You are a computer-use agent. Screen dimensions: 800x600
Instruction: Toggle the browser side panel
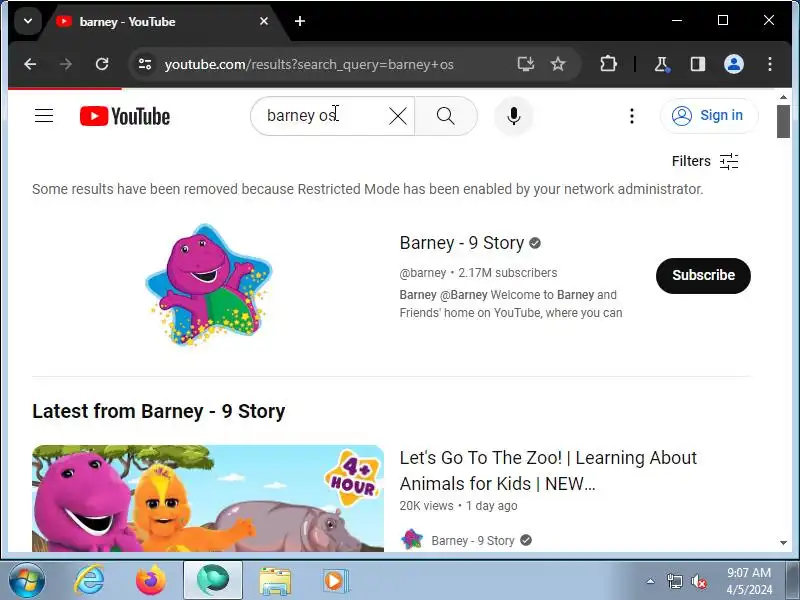pos(698,64)
